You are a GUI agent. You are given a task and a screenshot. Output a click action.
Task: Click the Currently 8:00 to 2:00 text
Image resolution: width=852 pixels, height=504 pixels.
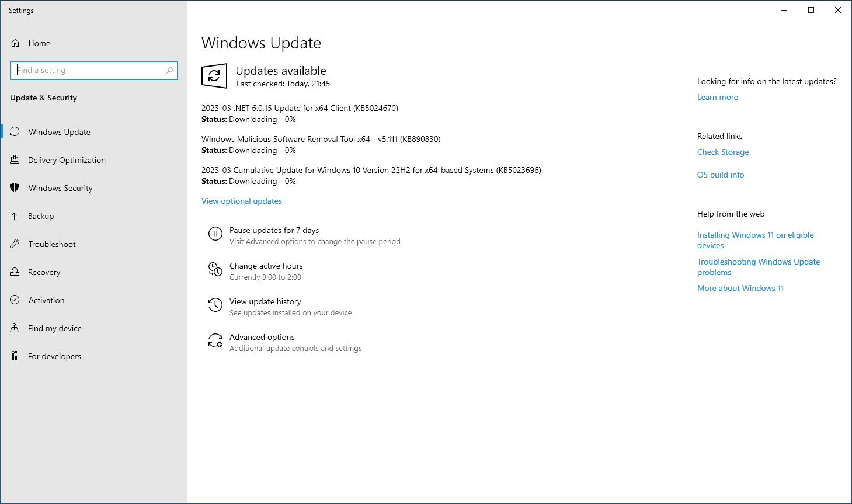(265, 277)
